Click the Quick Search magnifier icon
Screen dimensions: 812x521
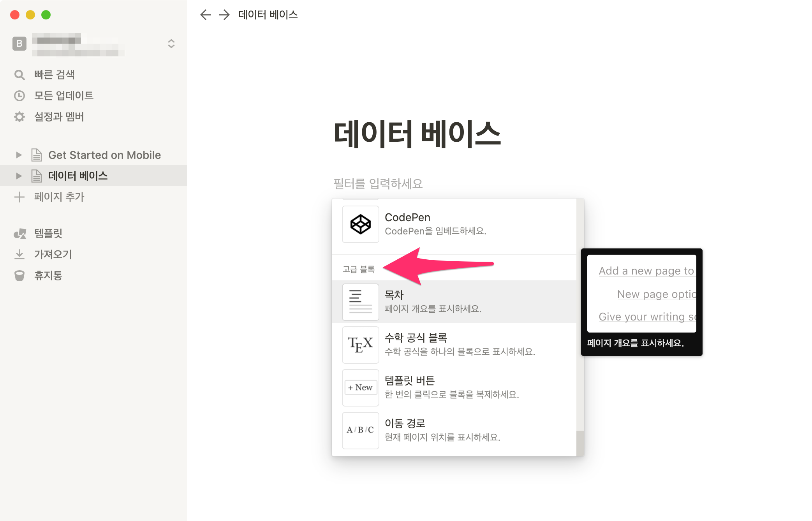click(19, 75)
